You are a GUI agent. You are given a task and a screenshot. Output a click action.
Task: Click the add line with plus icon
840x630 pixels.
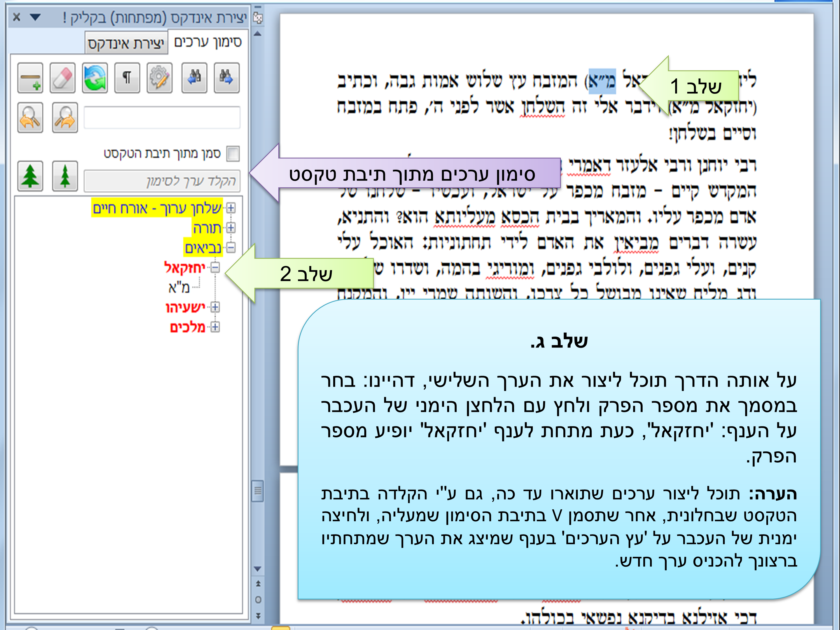(x=30, y=78)
